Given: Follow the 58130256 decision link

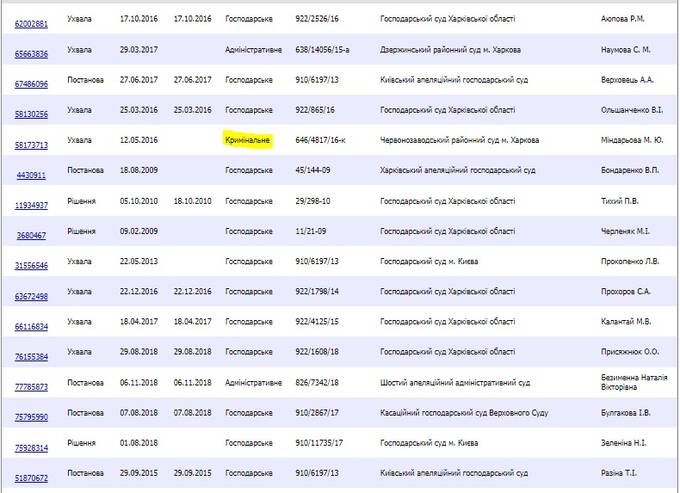Looking at the screenshot, I should coord(30,111).
